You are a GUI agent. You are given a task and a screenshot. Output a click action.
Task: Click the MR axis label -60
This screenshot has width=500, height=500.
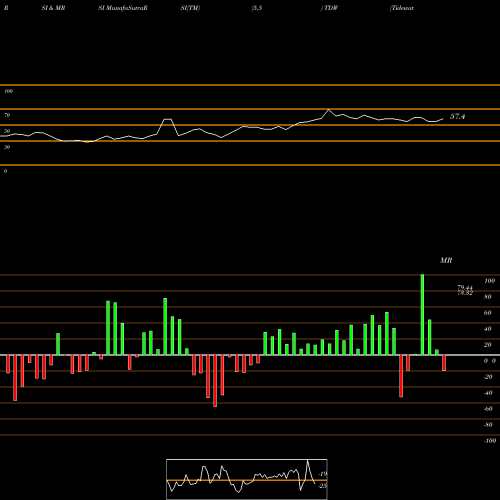(488, 409)
